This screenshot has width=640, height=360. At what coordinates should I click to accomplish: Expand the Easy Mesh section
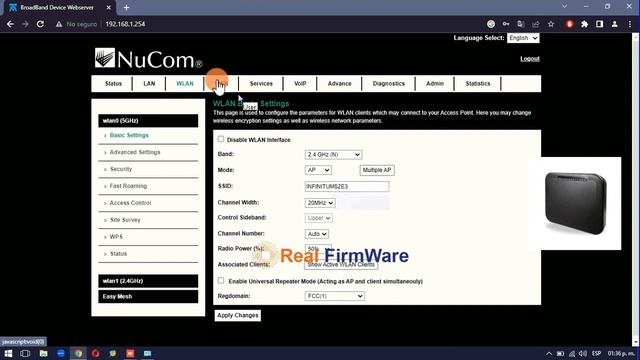(148, 297)
